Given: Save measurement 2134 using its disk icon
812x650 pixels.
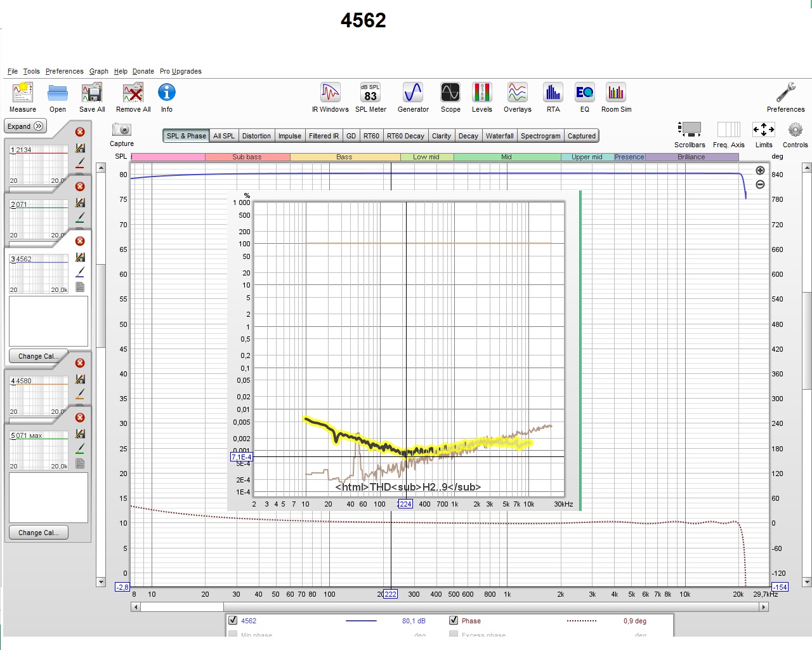Looking at the screenshot, I should (x=80, y=148).
